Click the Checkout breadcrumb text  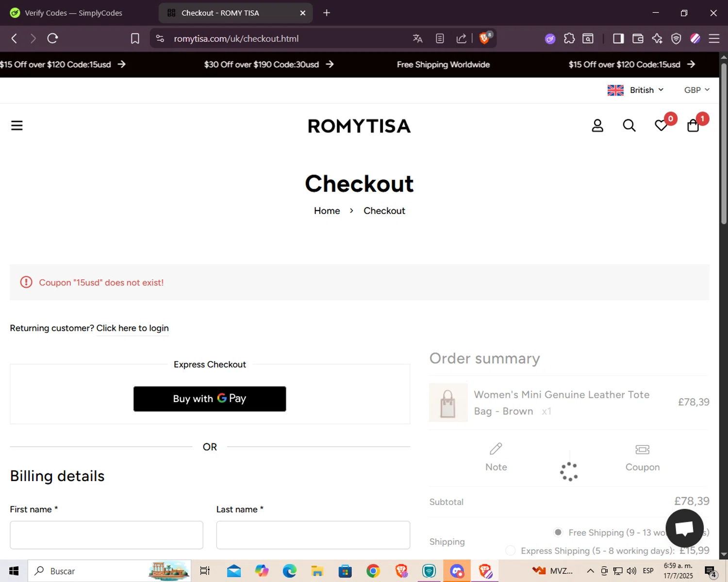[384, 211]
